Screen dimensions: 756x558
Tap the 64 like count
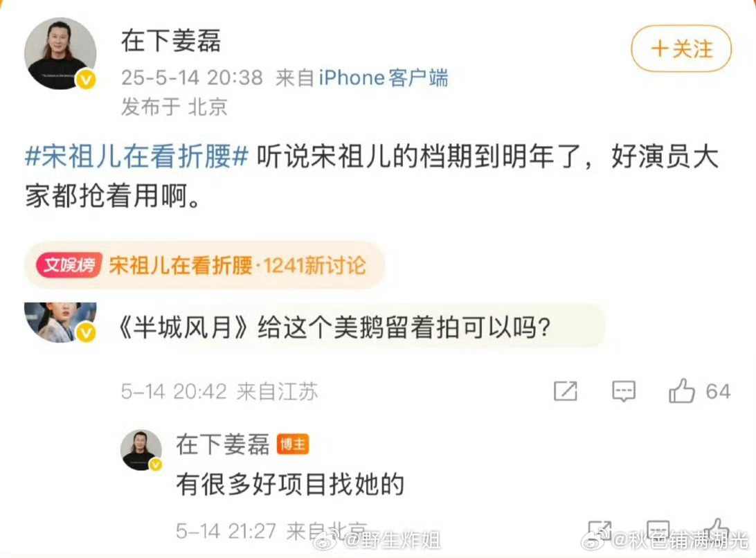point(718,391)
